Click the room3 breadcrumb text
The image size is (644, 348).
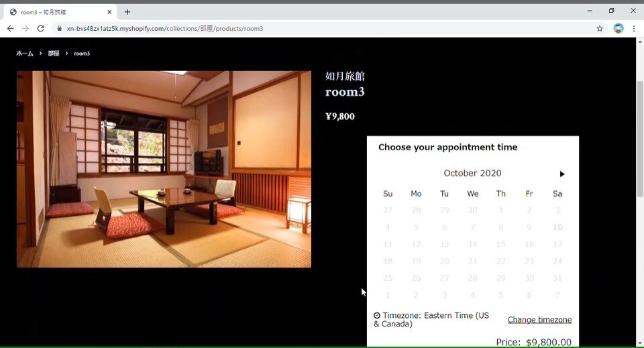coord(82,54)
